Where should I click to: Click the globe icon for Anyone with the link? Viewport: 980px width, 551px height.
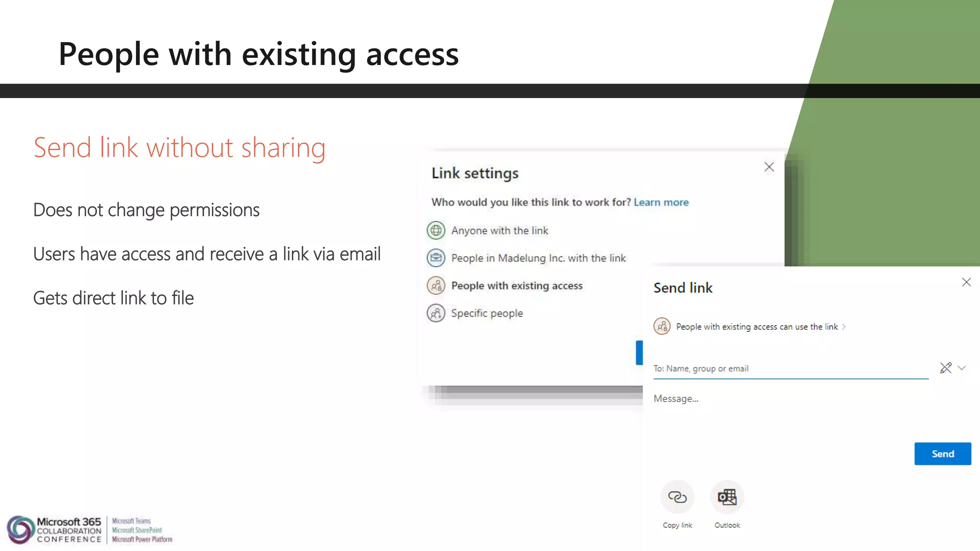point(436,231)
